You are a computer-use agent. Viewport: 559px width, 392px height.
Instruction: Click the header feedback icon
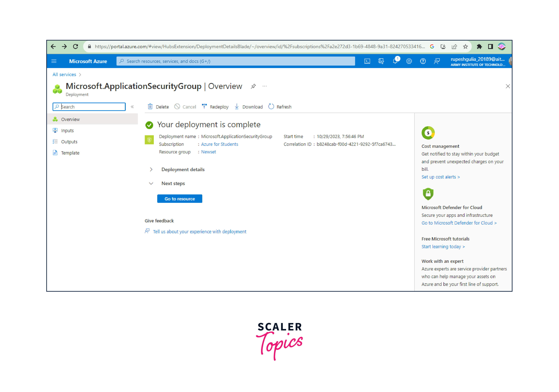(x=437, y=61)
